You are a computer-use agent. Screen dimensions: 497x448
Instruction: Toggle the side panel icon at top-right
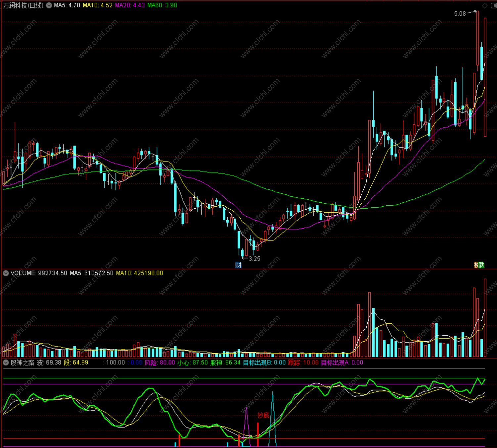pyautogui.click(x=493, y=5)
